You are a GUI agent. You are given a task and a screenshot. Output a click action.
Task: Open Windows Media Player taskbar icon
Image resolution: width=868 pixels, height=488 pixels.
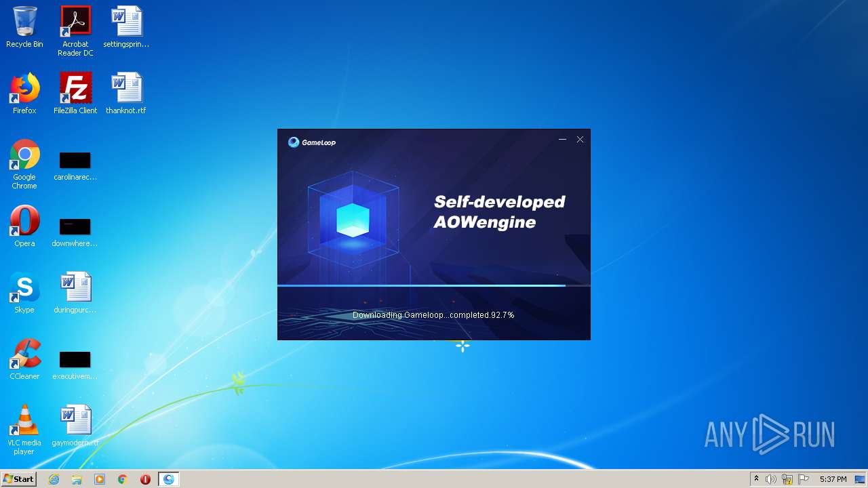[x=100, y=479]
